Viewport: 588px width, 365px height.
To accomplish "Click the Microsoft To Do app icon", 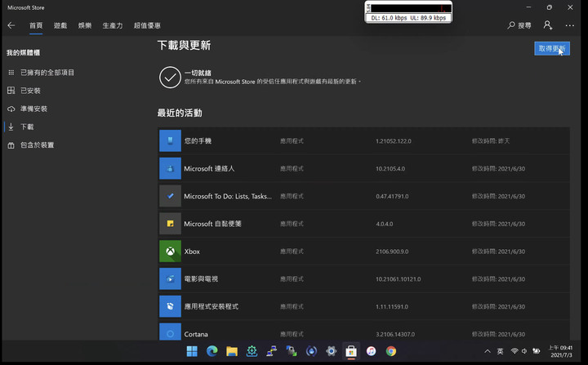I will [170, 196].
